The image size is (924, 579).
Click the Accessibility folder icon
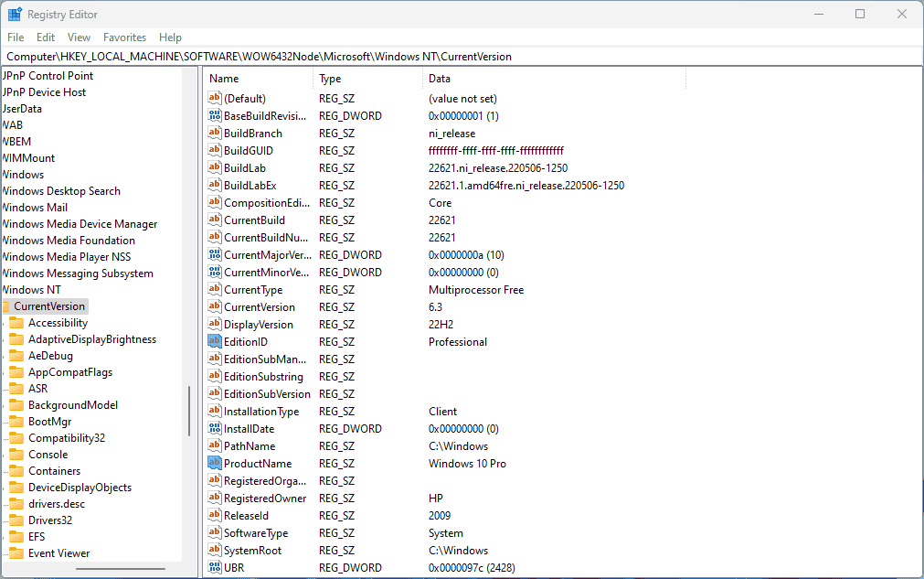click(16, 323)
